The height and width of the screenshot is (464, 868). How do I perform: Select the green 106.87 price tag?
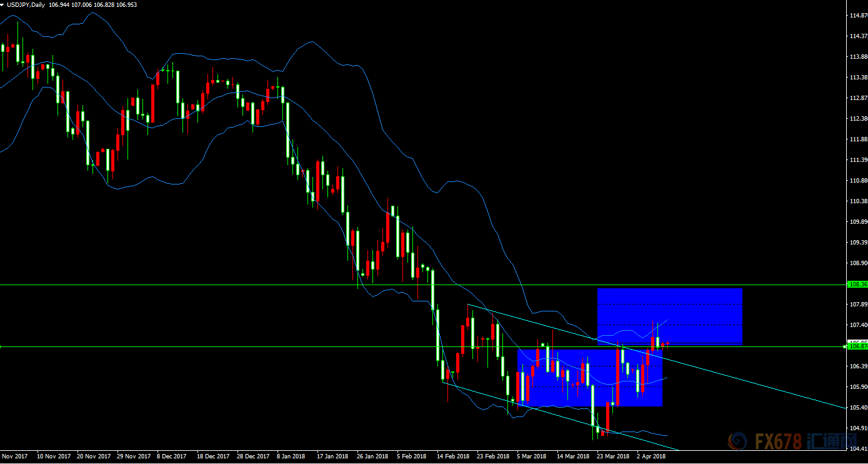click(857, 346)
